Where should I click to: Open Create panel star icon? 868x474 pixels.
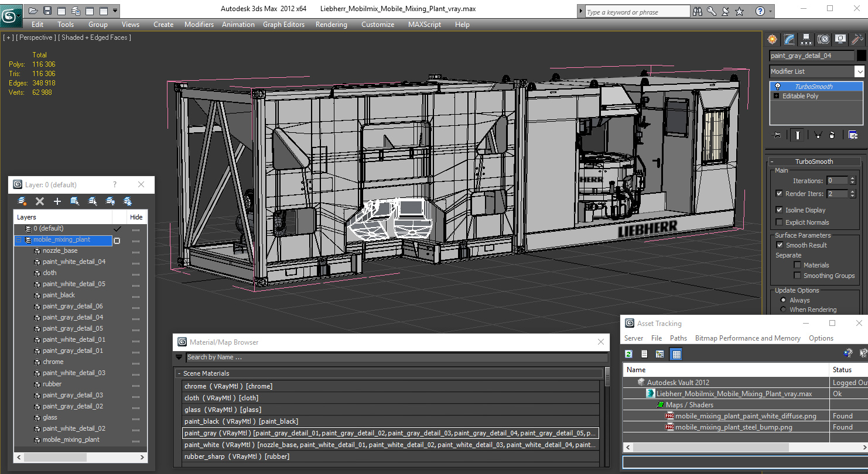773,39
